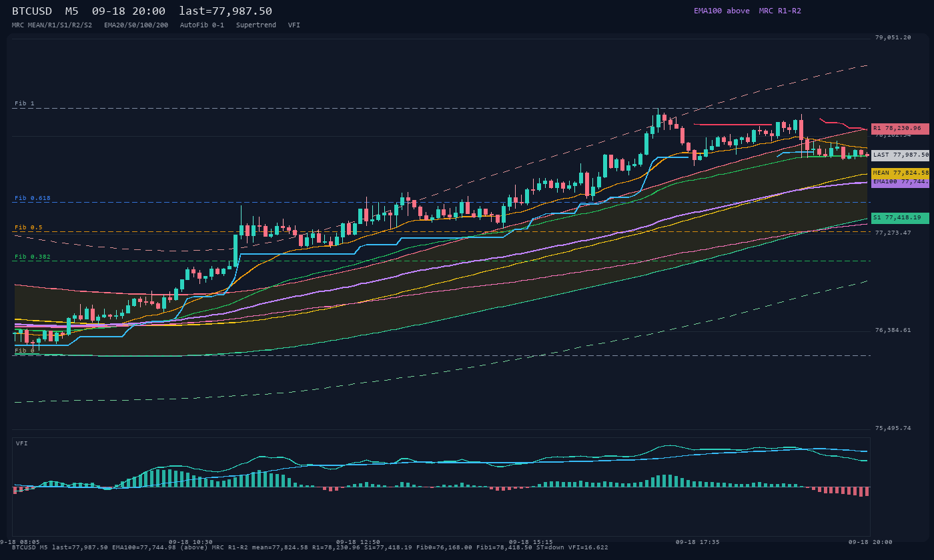Click the header's last=77,987.50 readout

click(225, 11)
